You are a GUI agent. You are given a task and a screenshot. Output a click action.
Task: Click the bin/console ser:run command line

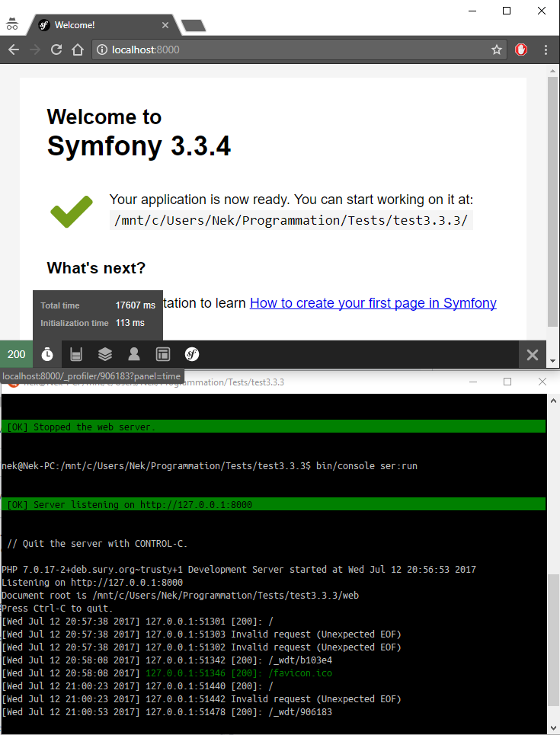point(210,466)
